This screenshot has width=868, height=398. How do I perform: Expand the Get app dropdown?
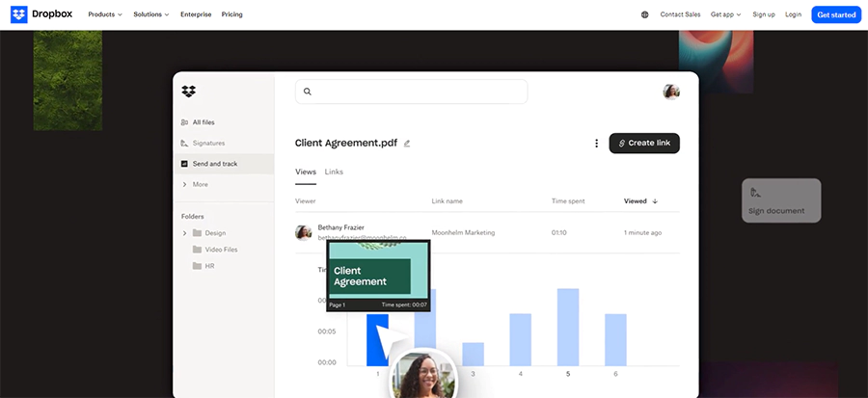point(725,14)
